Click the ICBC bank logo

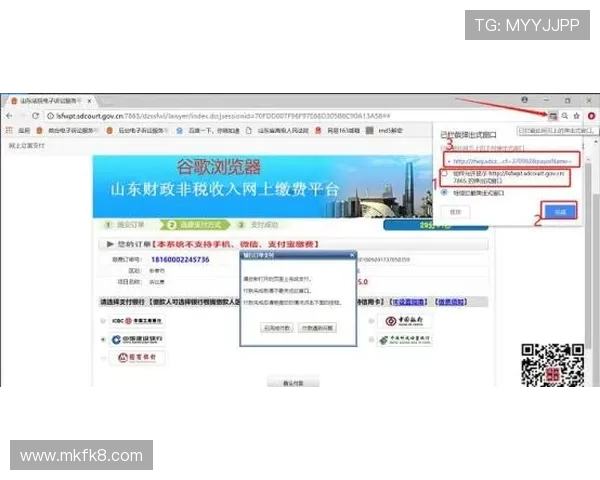click(x=137, y=321)
